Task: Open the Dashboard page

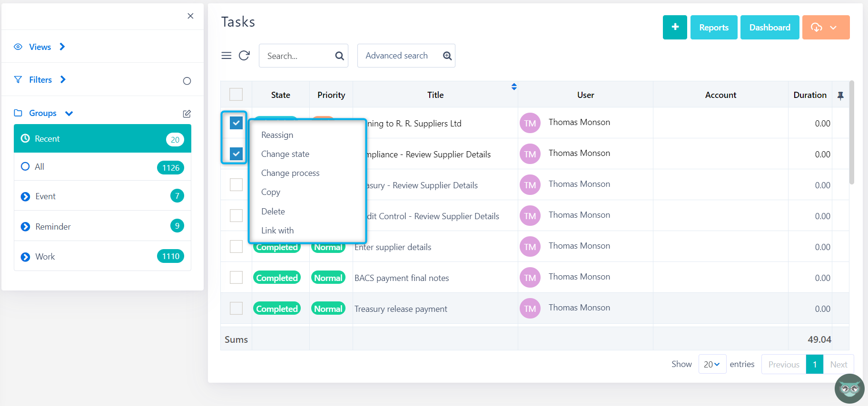Action: [769, 27]
